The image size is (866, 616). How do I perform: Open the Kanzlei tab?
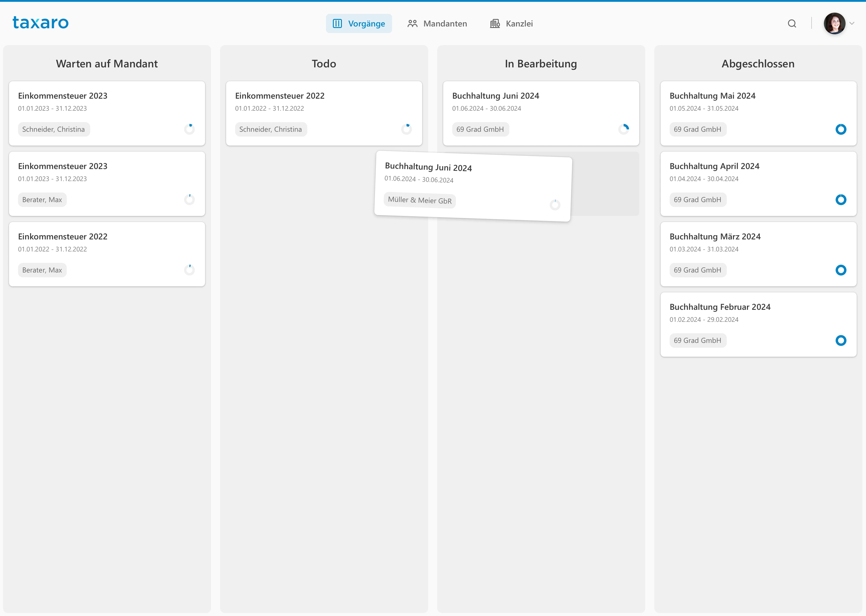click(511, 23)
